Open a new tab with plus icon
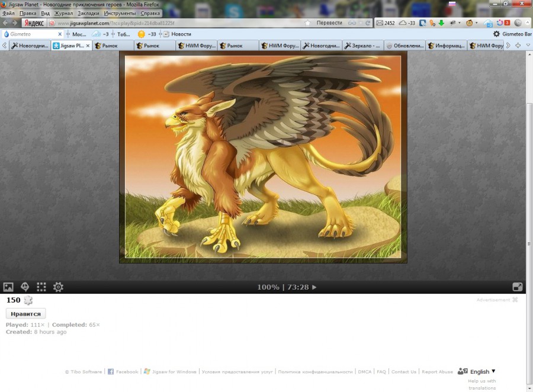Viewport: 533px width, 392px height. pos(518,45)
